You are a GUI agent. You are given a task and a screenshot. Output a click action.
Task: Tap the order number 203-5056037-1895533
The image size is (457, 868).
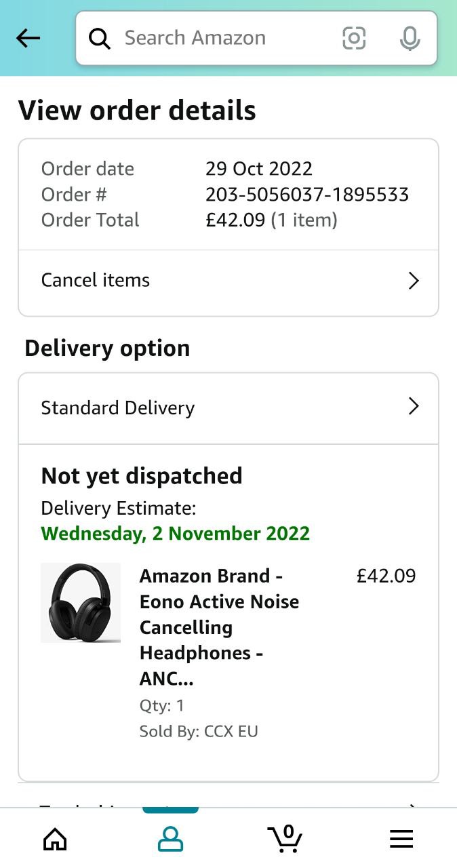click(x=307, y=195)
